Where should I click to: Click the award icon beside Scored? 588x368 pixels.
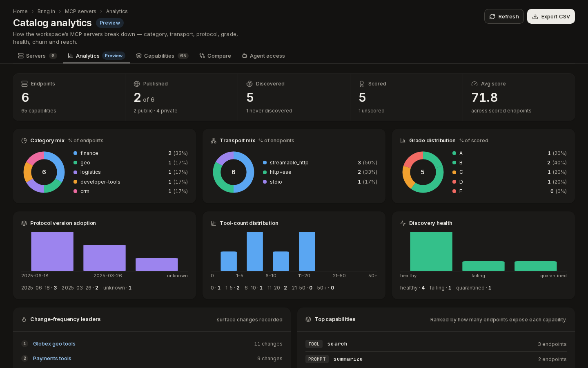[362, 84]
